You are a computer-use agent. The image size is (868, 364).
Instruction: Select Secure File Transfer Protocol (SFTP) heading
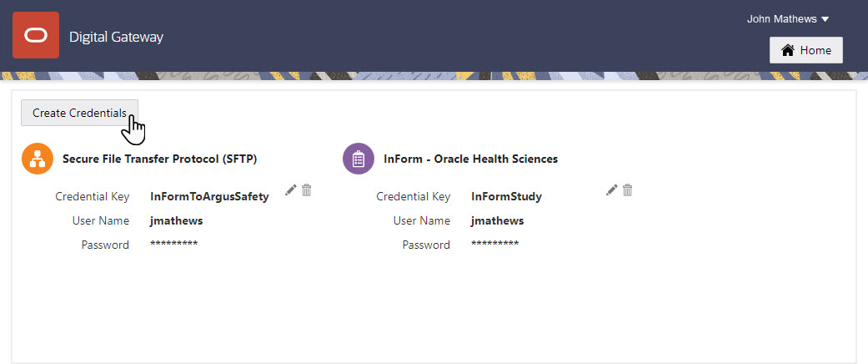click(159, 159)
